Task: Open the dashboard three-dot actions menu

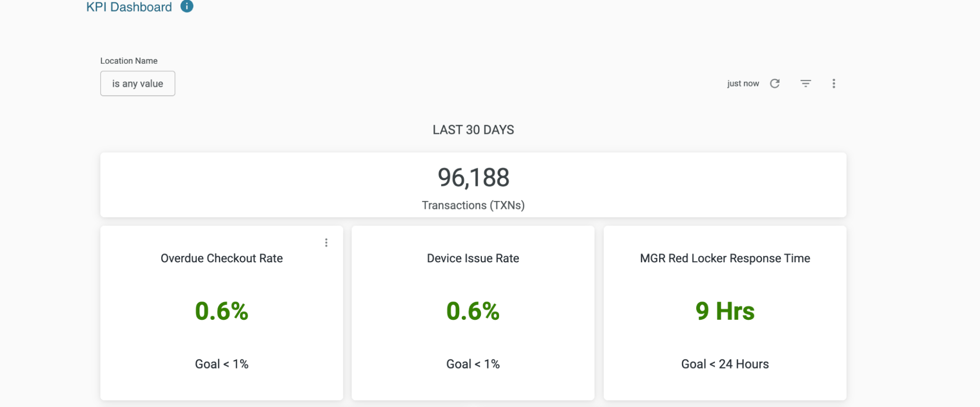Action: click(x=833, y=83)
